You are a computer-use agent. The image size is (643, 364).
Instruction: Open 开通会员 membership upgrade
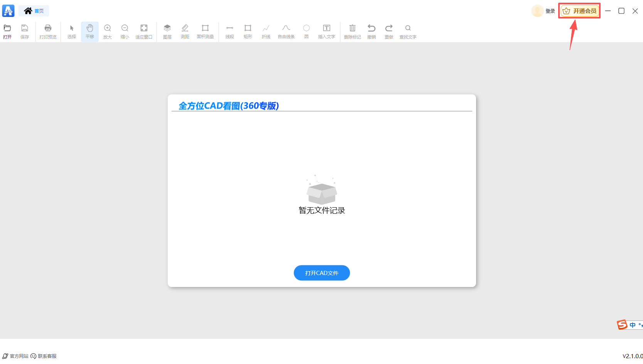click(579, 11)
